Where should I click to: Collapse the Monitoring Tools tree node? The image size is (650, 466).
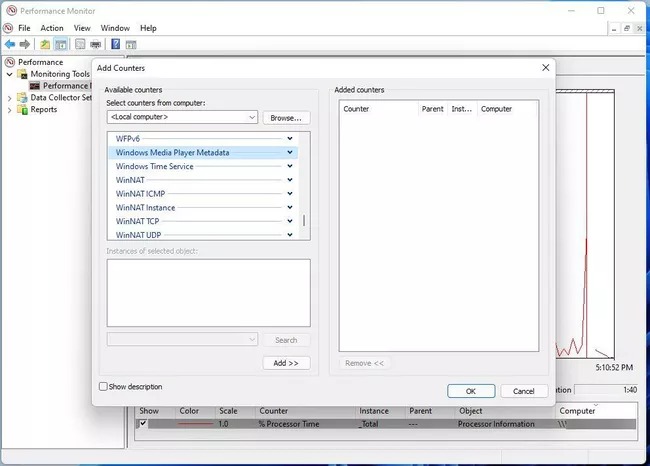click(x=10, y=74)
